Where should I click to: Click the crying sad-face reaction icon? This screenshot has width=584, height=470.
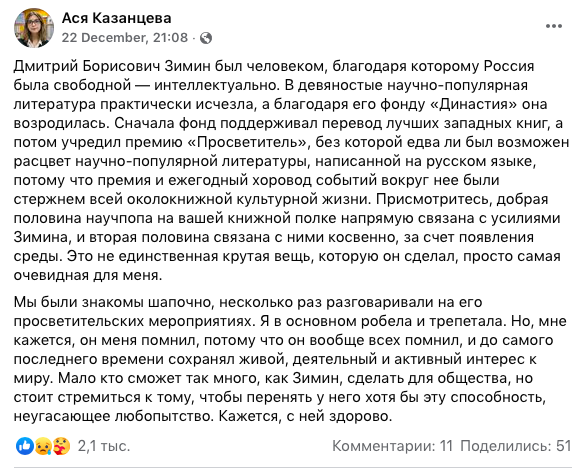pyautogui.click(x=43, y=446)
